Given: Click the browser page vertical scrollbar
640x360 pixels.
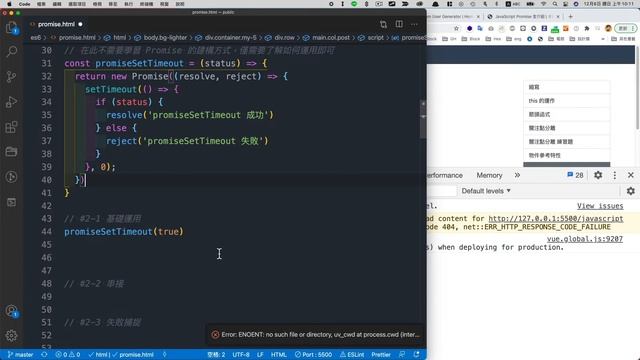Looking at the screenshot, I should coord(637,88).
